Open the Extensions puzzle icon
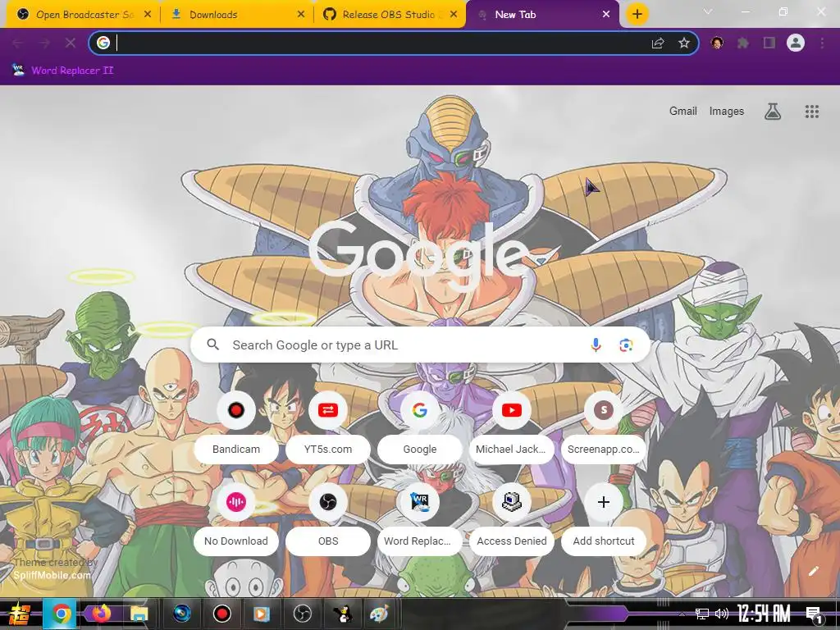Viewport: 840px width, 630px height. tap(743, 43)
